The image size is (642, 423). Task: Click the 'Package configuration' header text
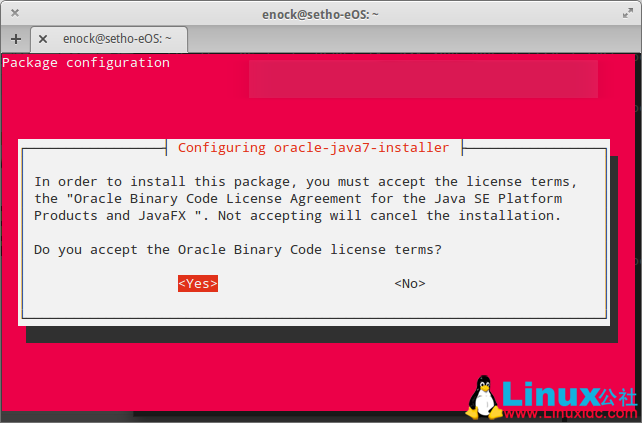[86, 63]
